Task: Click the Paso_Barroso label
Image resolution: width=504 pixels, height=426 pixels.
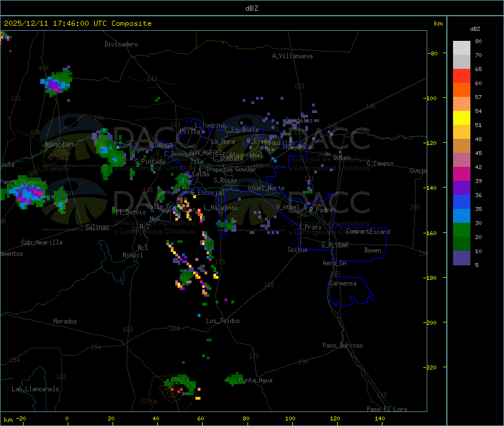Action: pos(343,345)
